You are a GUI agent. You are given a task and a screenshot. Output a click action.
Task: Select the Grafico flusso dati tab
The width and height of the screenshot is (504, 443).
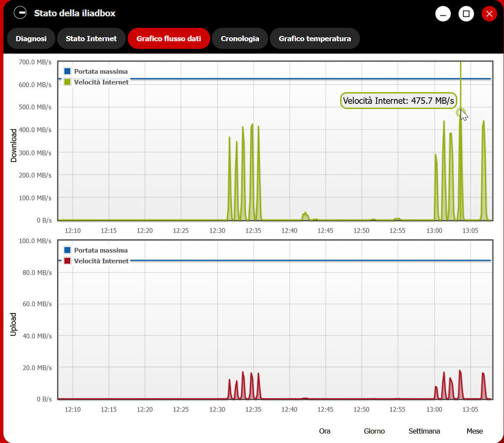[x=169, y=38]
